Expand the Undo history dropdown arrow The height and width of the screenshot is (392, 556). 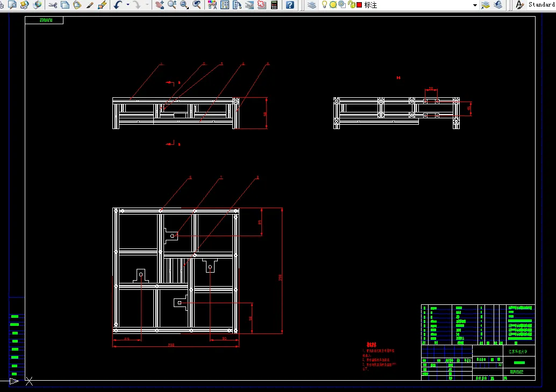tap(128, 5)
